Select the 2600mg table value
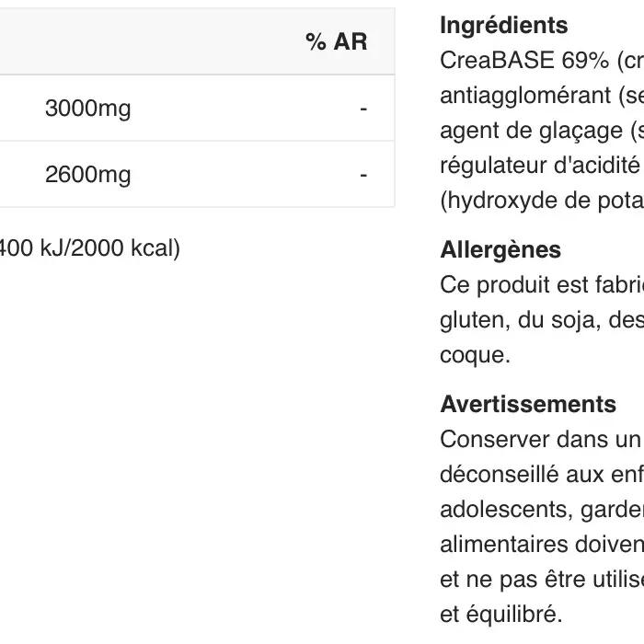The width and height of the screenshot is (644, 644). pos(88,175)
